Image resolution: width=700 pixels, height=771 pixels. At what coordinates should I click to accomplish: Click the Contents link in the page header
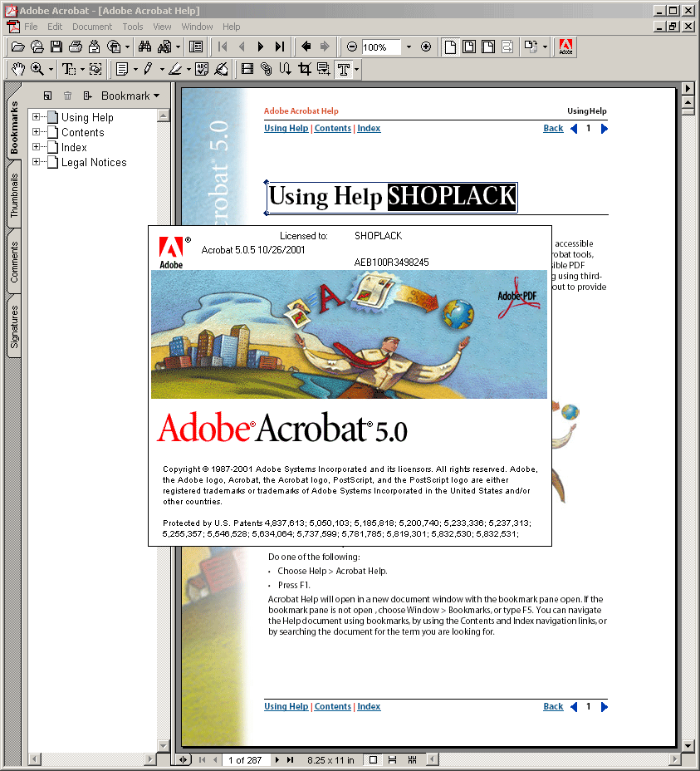click(x=333, y=128)
